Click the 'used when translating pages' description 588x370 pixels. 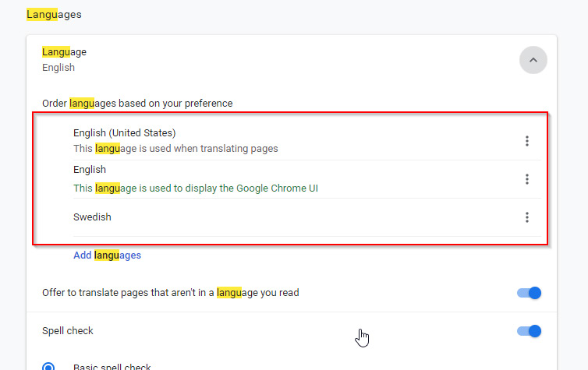175,148
